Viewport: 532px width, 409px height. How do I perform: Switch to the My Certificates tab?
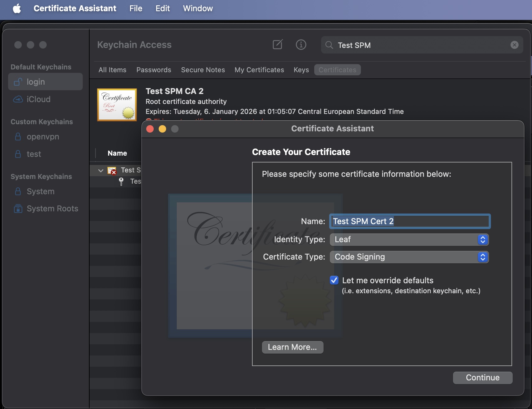pyautogui.click(x=259, y=70)
